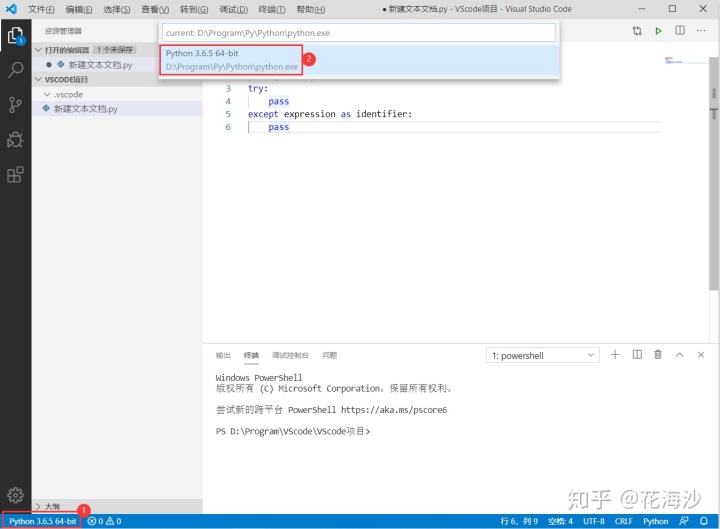Open the 文件(F) menu

point(41,9)
